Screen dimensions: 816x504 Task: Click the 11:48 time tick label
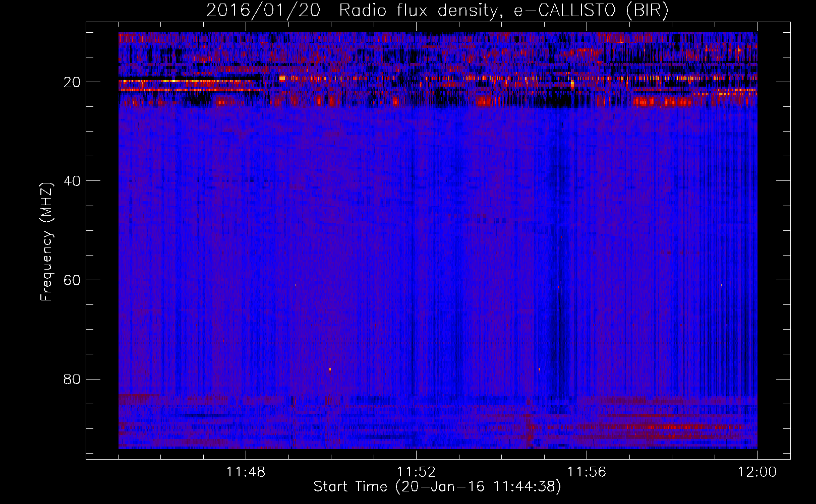pyautogui.click(x=246, y=472)
